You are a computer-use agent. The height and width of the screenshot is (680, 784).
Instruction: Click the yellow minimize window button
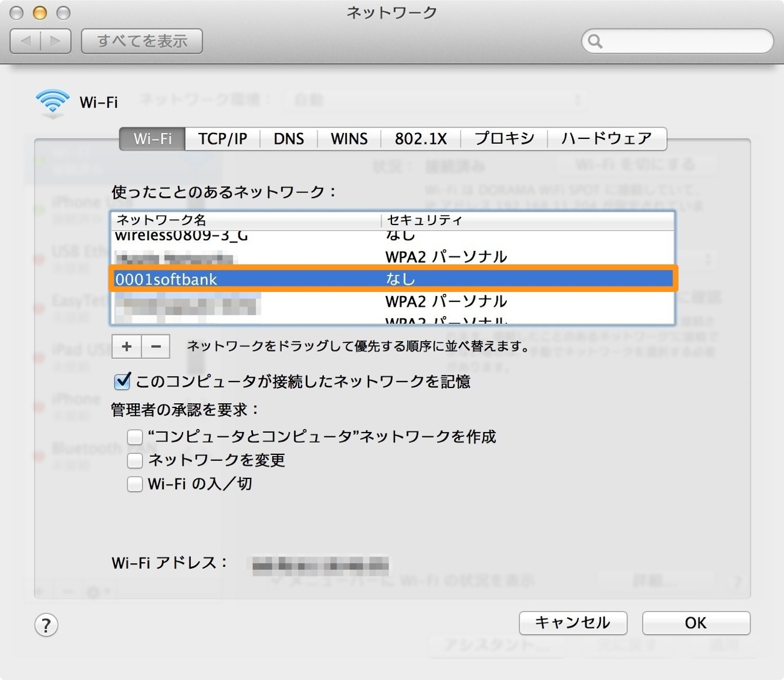tap(40, 13)
